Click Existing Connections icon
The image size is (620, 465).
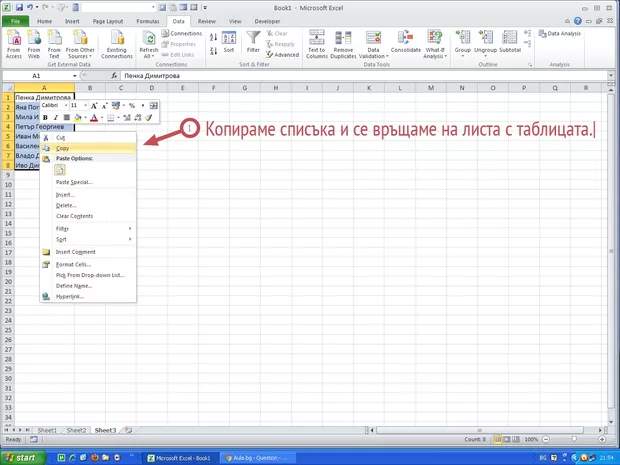tap(117, 43)
